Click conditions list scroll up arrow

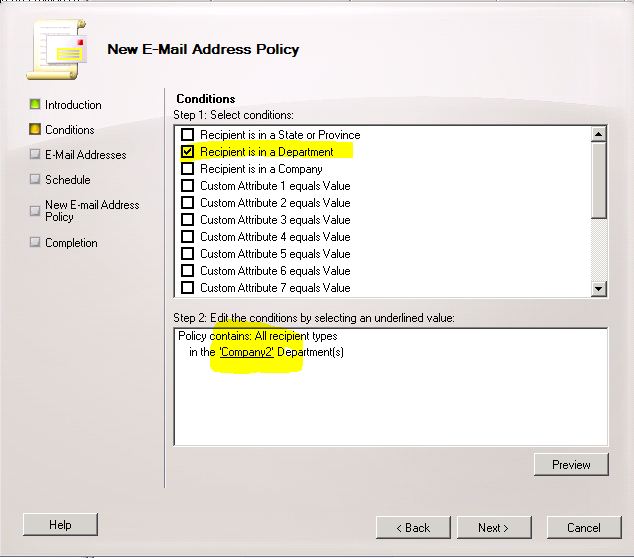point(598,134)
